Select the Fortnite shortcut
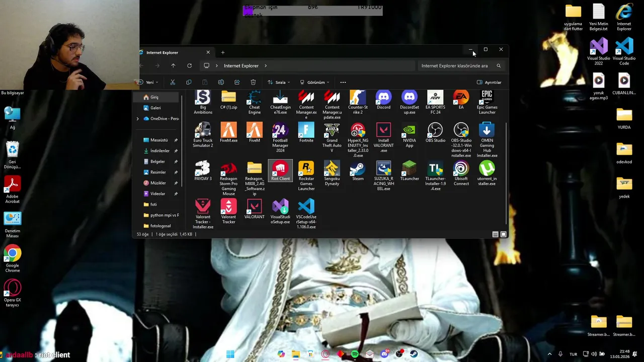The width and height of the screenshot is (644, 362). pos(306,133)
